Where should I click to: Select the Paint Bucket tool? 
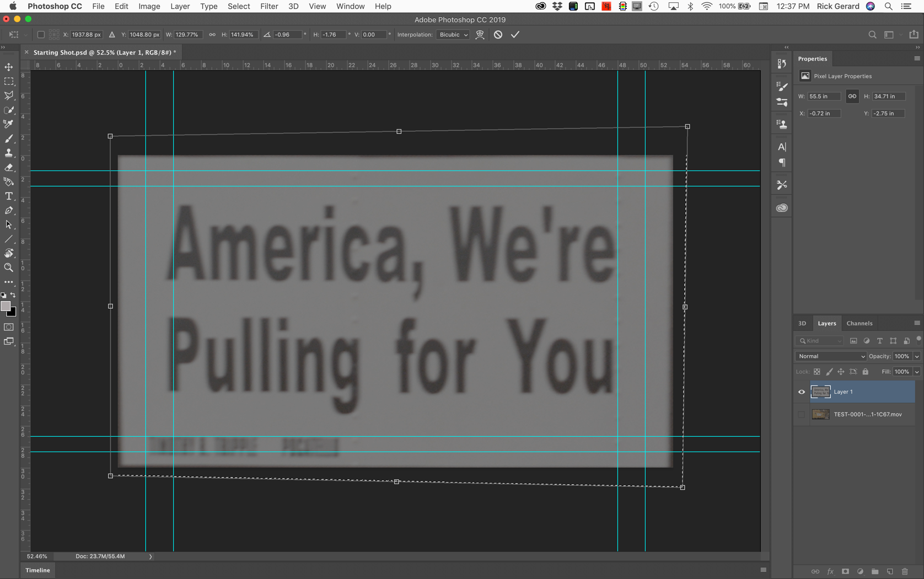[9, 181]
